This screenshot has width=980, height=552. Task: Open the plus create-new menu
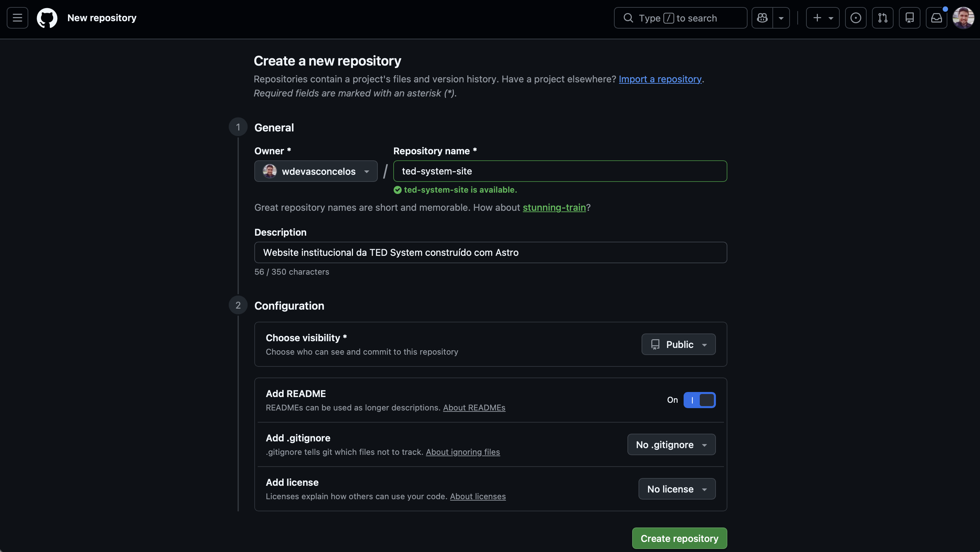point(823,18)
